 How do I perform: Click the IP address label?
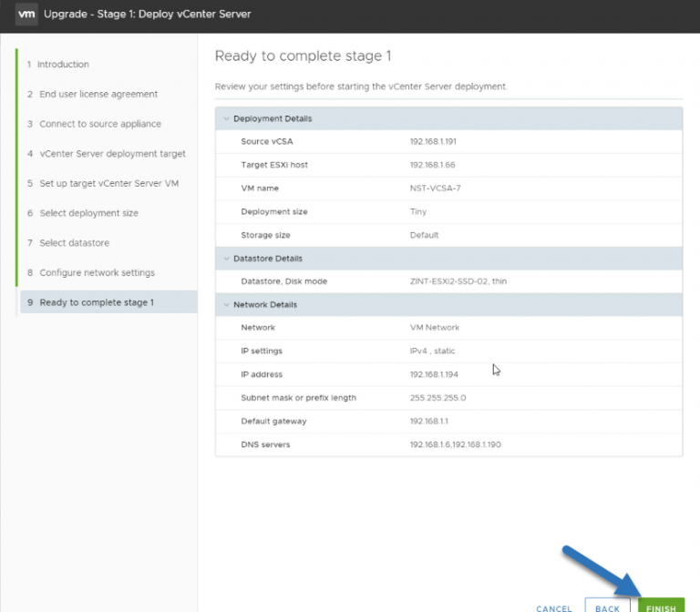262,374
